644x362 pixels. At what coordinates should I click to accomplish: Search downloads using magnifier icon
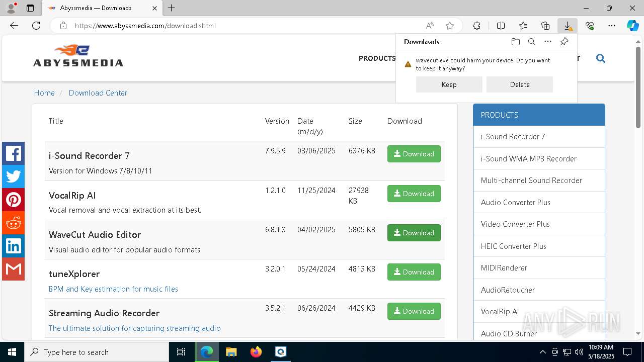531,42
